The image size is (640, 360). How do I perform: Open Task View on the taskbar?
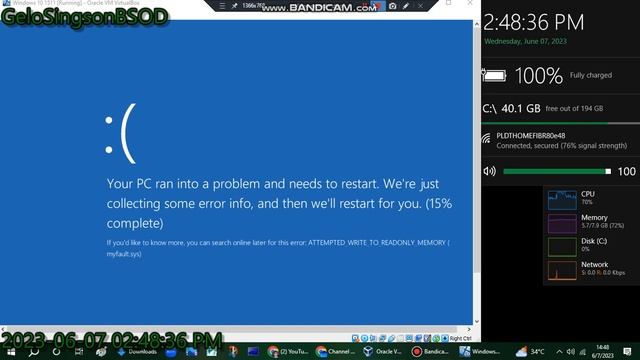pos(79,351)
